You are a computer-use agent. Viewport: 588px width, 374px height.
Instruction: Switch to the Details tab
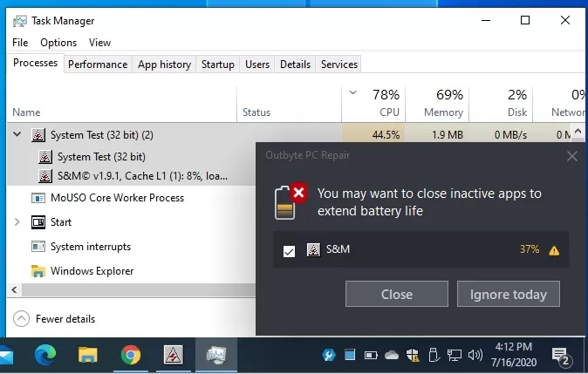click(295, 65)
